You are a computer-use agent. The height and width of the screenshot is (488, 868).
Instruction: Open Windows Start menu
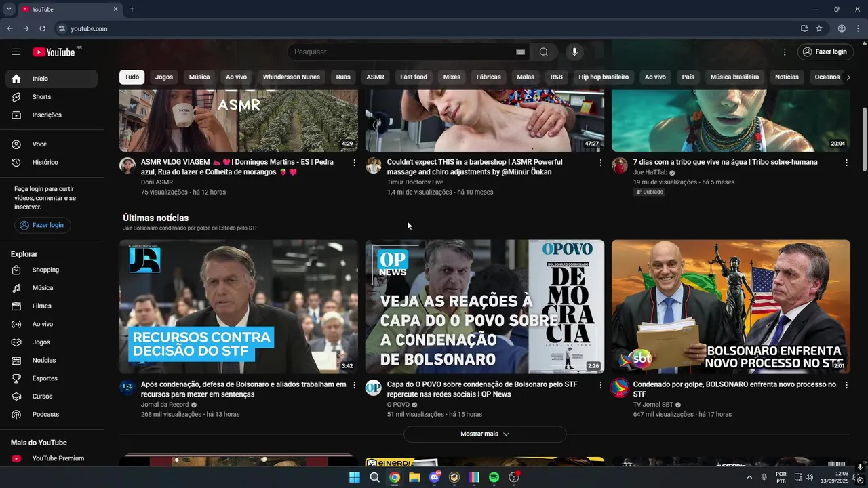(355, 477)
